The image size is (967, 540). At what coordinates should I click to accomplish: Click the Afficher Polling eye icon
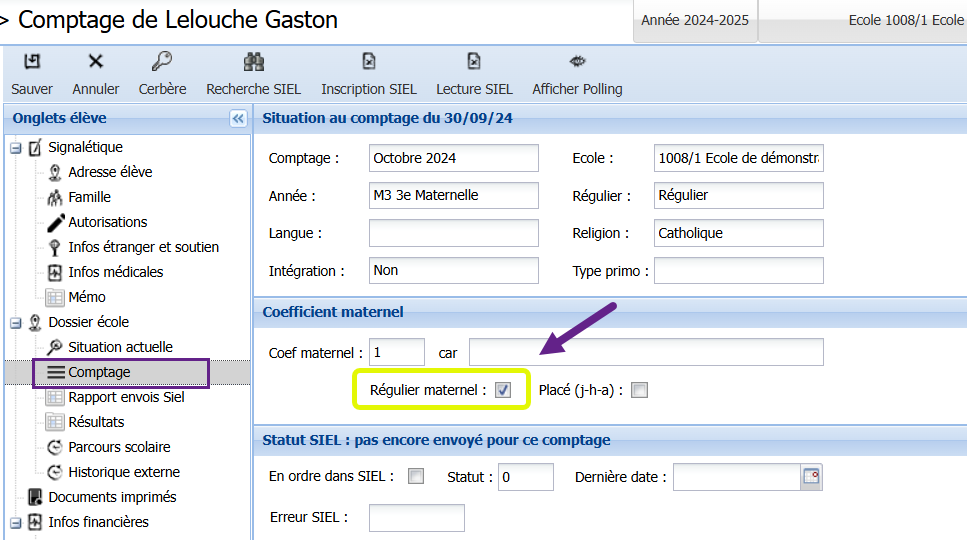(577, 62)
